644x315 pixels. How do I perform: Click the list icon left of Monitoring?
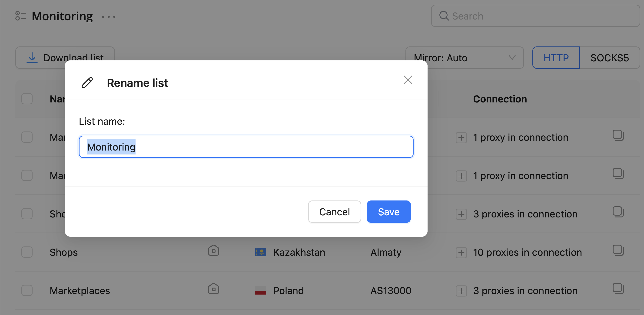20,16
